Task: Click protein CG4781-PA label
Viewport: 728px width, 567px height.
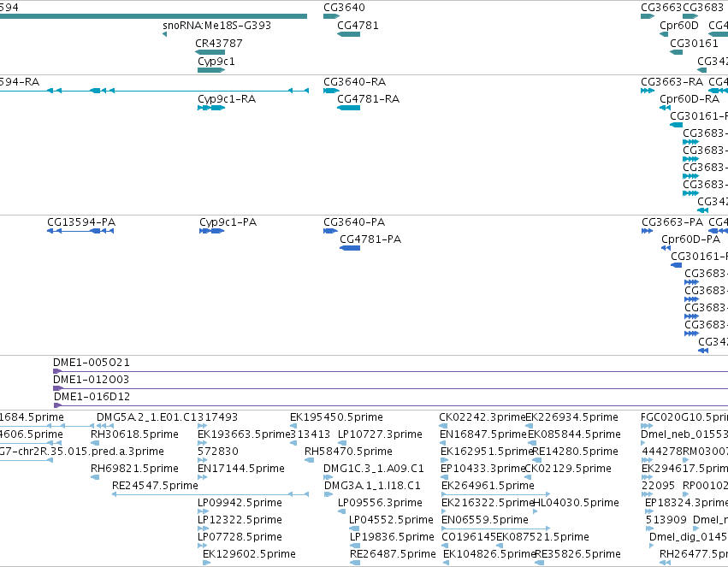Action: pos(370,239)
